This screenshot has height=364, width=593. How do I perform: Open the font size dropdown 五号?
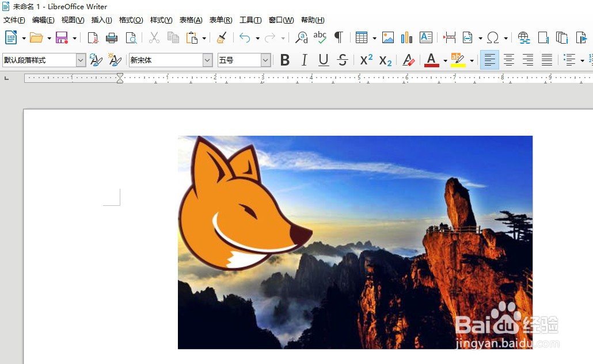[x=265, y=60]
